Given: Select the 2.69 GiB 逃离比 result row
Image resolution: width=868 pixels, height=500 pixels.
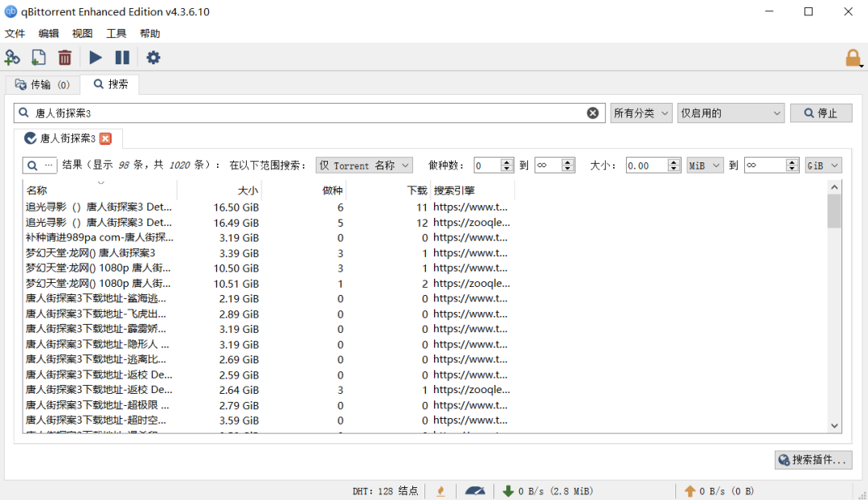Looking at the screenshot, I should pyautogui.click(x=268, y=359).
